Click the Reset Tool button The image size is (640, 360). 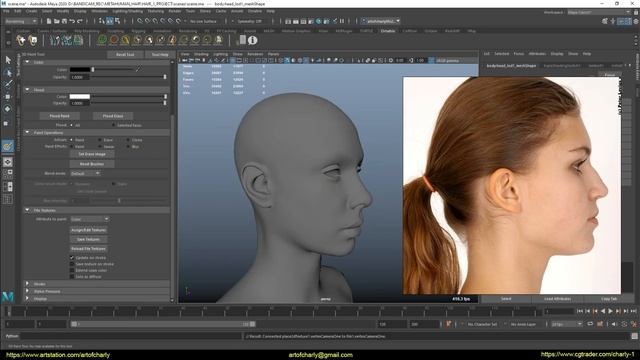point(125,54)
